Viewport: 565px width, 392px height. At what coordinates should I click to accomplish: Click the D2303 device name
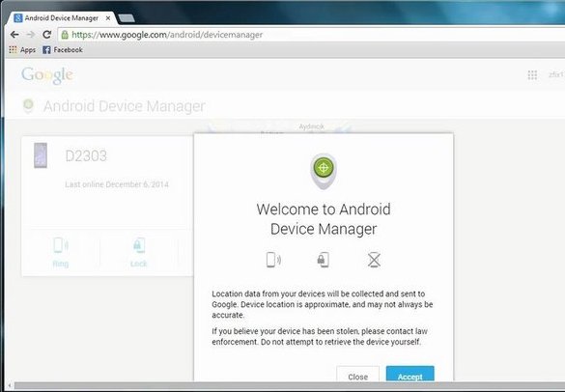coord(86,155)
